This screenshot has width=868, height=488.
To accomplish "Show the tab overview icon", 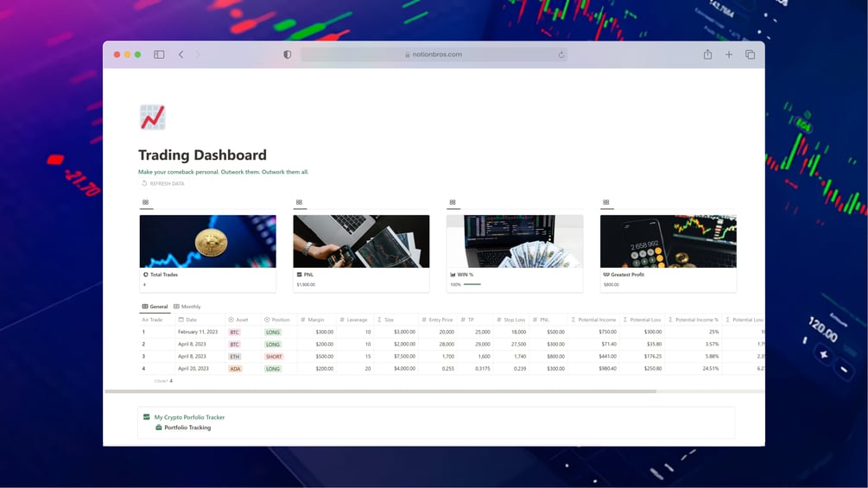I will 750,54.
